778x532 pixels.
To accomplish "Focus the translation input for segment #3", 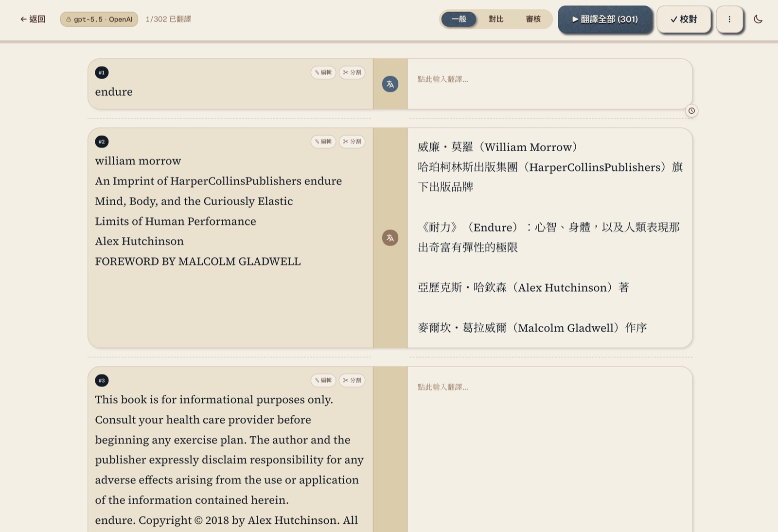I will tap(550, 449).
